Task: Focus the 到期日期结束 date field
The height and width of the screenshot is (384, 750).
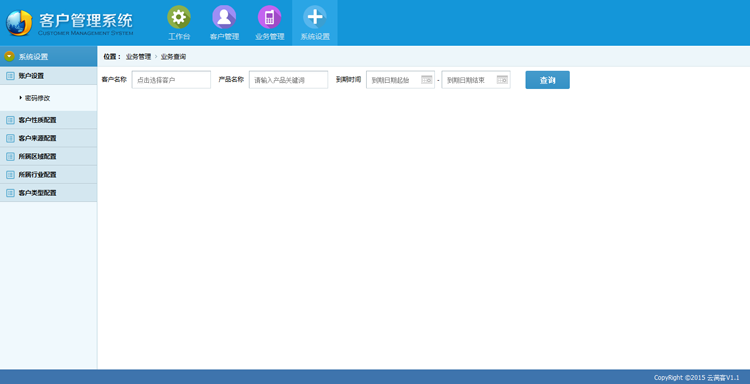Action: pos(476,80)
